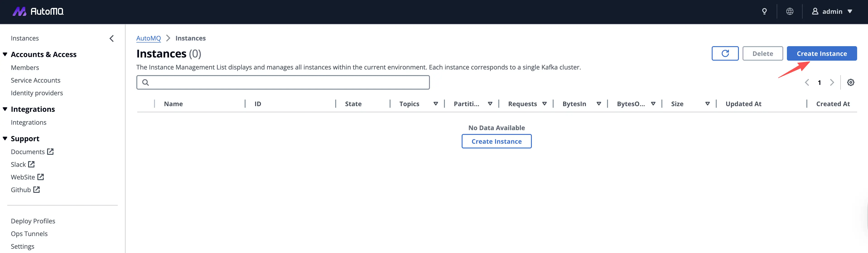This screenshot has width=868, height=253.
Task: Open Deploy Profiles menu item
Action: click(33, 221)
